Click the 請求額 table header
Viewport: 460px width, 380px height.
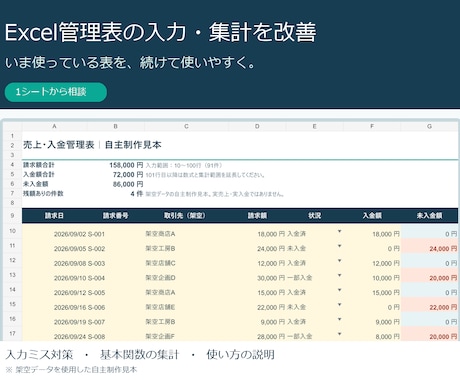click(257, 216)
